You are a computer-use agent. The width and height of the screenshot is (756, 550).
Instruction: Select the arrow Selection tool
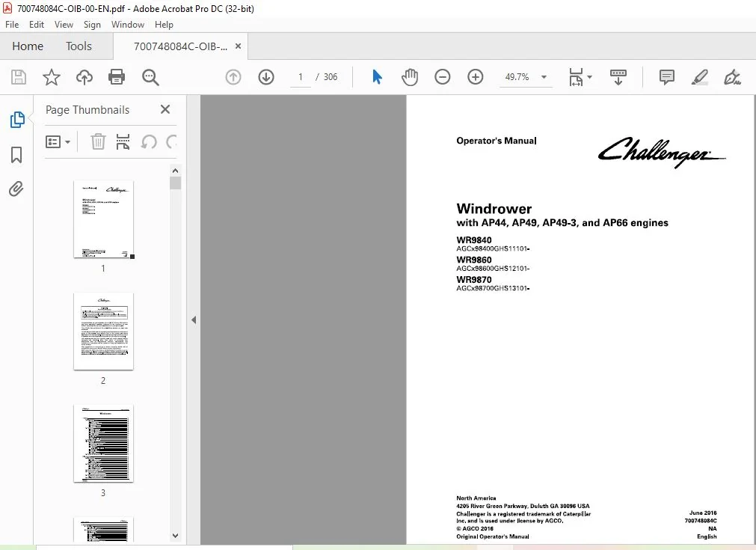pos(377,77)
